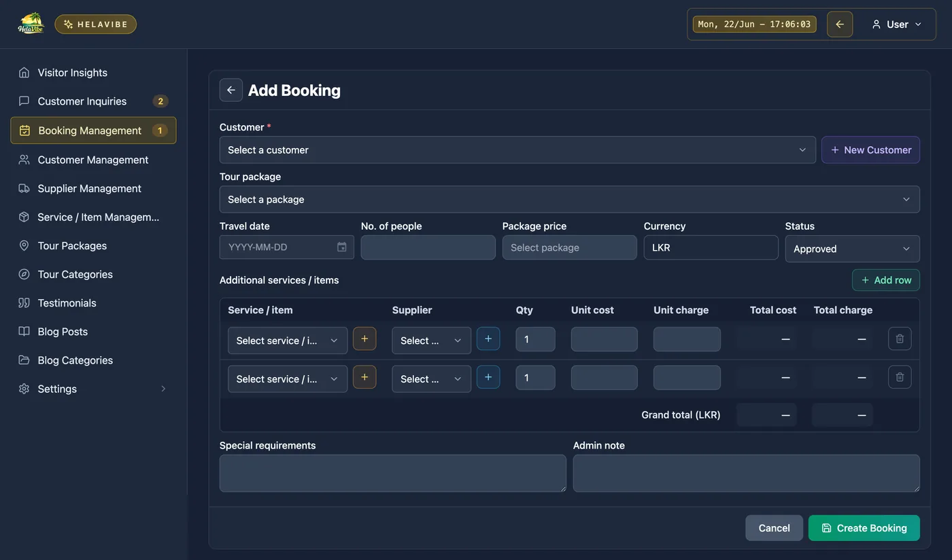Screen dimensions: 952x560
Task: Click the Special requirements text area
Action: pos(393,473)
